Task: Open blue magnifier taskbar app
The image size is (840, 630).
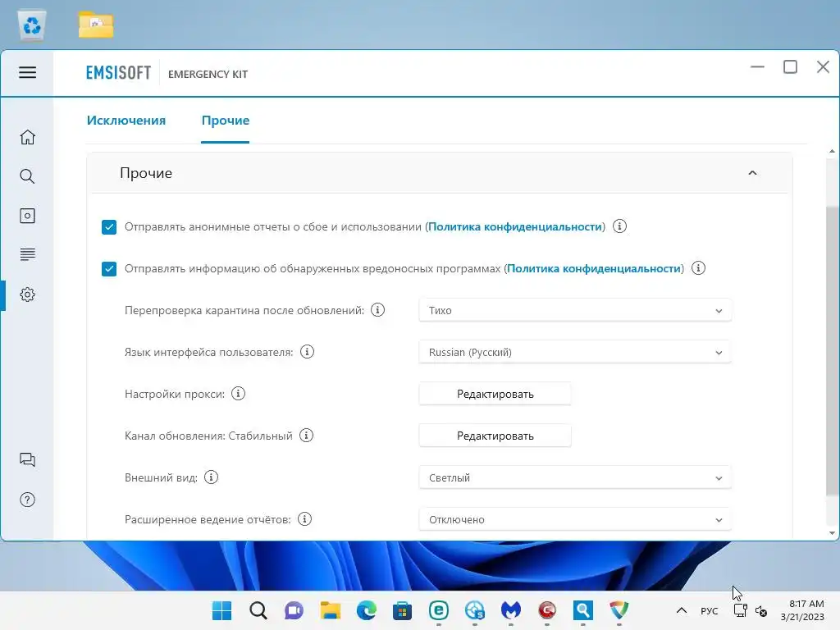Action: coord(583,610)
